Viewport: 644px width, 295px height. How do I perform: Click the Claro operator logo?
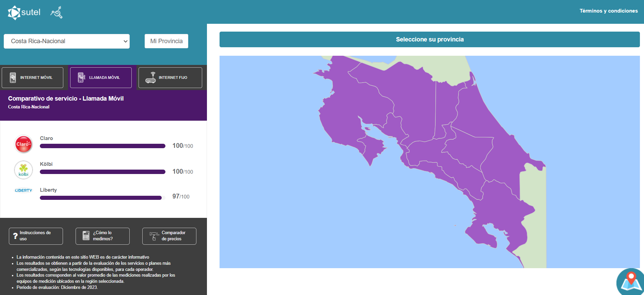click(23, 144)
